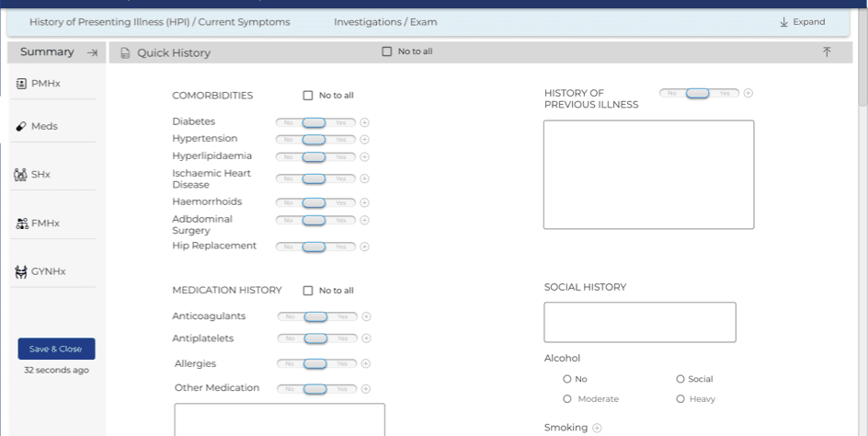Select the Alcohol 'Social' radio option
This screenshot has height=436, width=868.
click(x=680, y=379)
